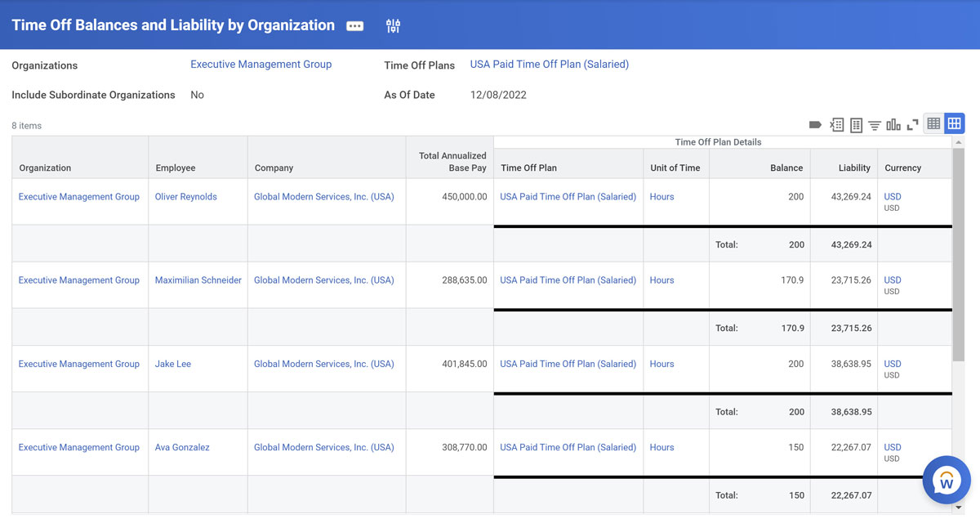The height and width of the screenshot is (528, 980).
Task: Open the Oliver Reynolds employee link
Action: (186, 197)
